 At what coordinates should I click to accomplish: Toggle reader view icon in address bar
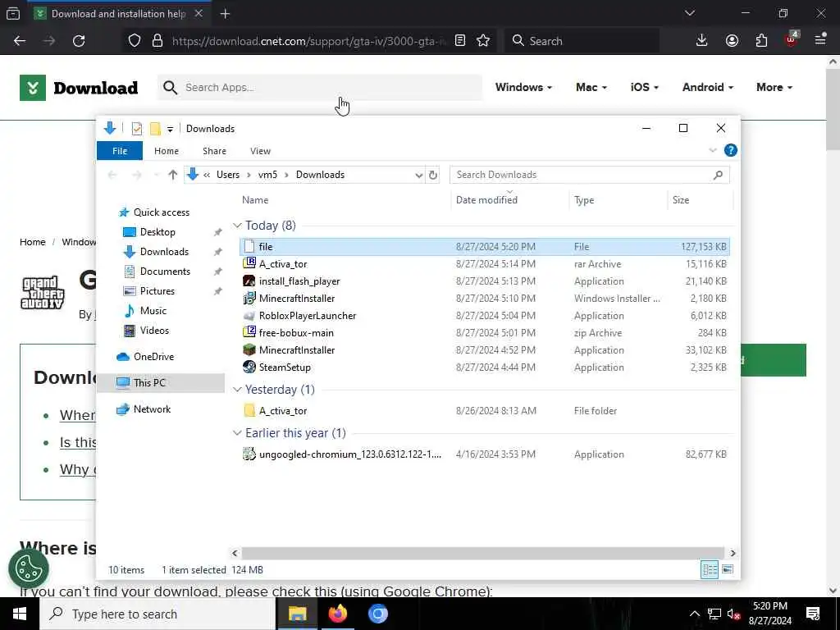[460, 41]
